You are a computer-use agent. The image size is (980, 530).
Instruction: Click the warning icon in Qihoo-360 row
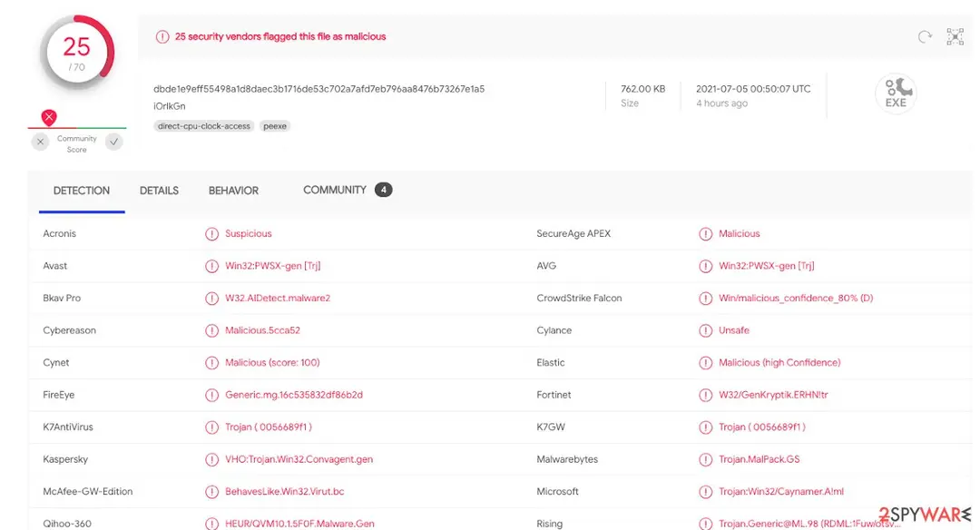pyautogui.click(x=211, y=524)
